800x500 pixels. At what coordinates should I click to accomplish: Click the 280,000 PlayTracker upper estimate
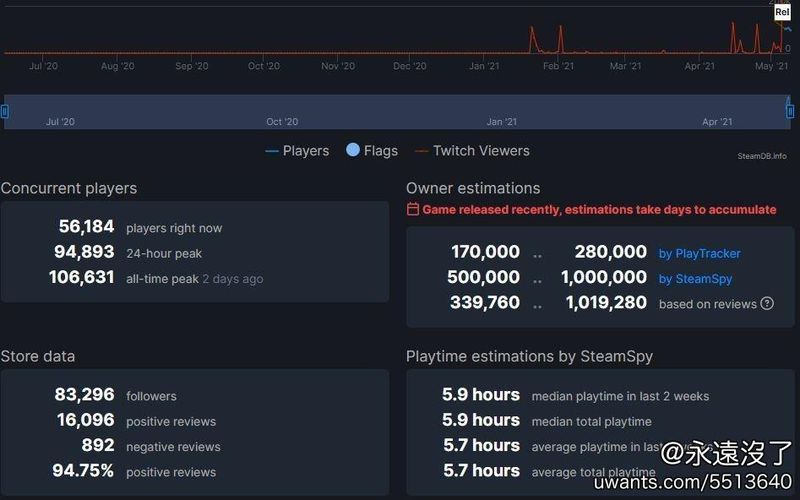[611, 252]
